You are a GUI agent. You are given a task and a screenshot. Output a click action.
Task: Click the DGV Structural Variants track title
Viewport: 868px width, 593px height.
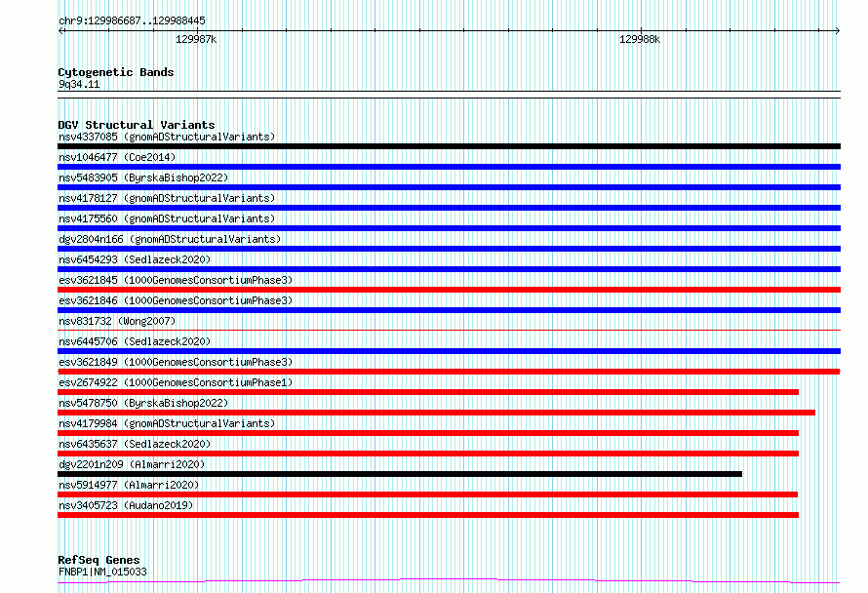click(137, 125)
